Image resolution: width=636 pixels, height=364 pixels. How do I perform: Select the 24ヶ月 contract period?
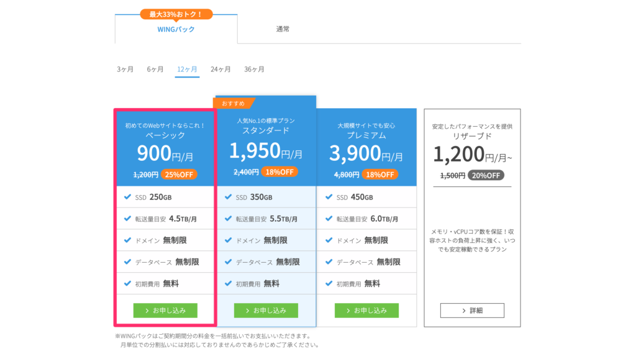pos(220,70)
